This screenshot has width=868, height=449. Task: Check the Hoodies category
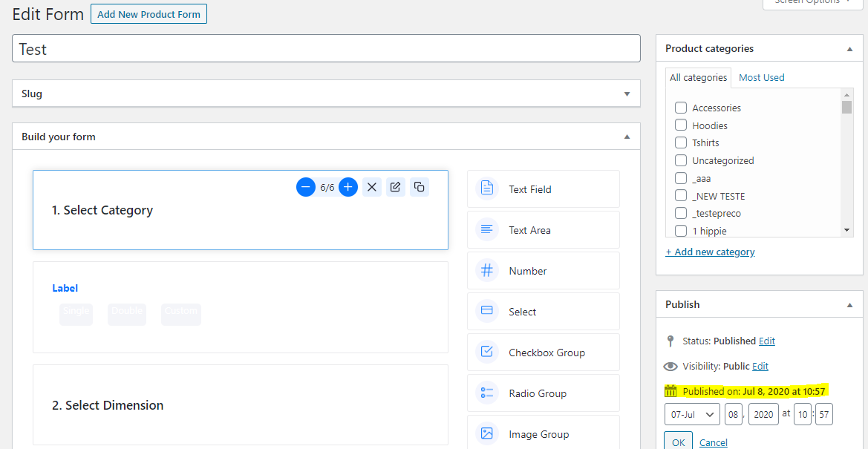[x=681, y=125]
